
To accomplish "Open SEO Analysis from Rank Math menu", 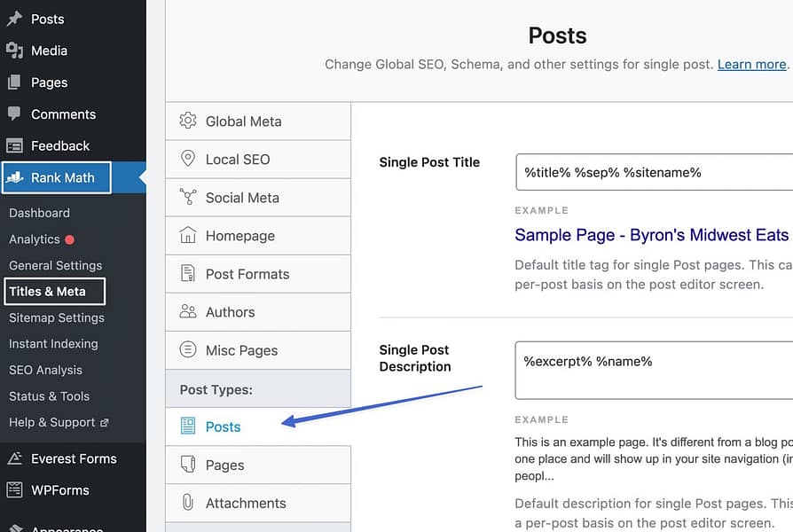I will point(45,370).
